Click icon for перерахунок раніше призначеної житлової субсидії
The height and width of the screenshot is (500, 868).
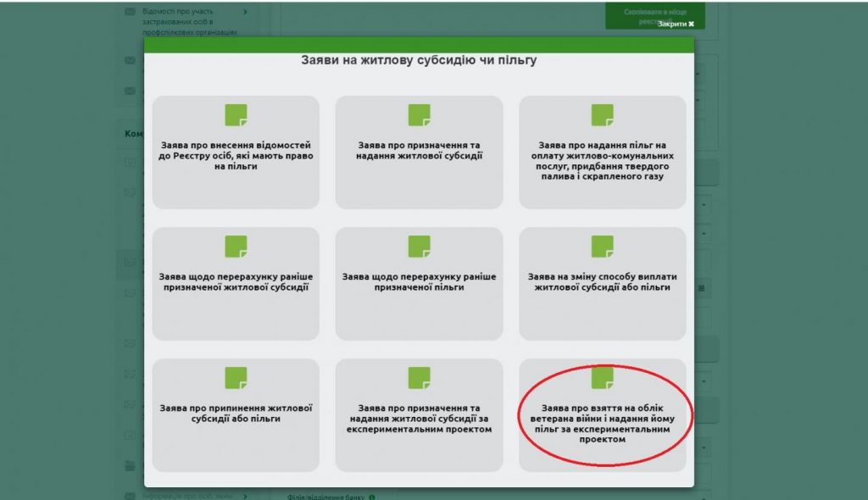tap(236, 247)
